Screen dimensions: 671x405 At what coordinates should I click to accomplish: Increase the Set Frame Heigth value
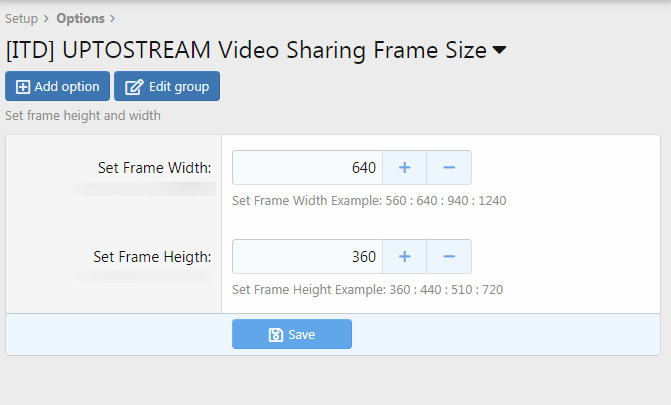[405, 257]
